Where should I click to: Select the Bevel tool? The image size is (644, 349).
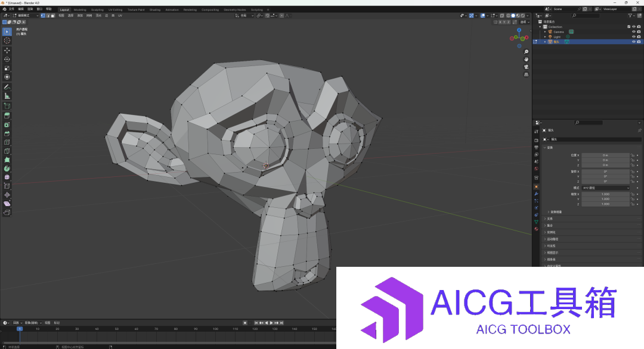(7, 133)
